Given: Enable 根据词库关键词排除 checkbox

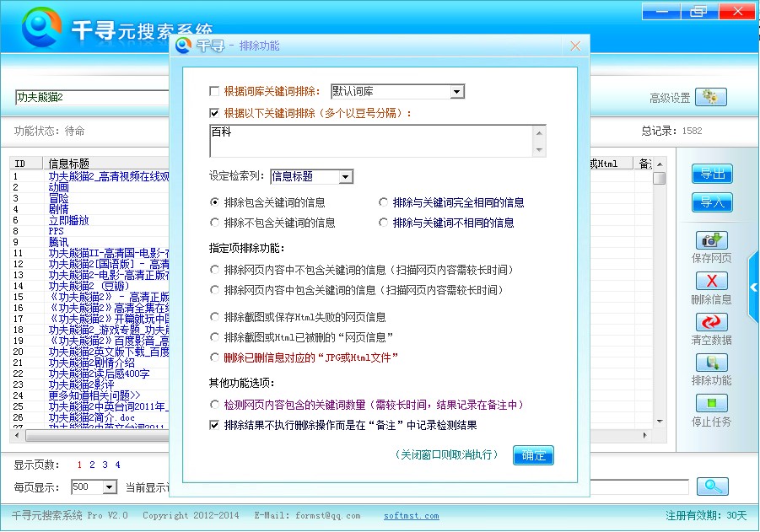Looking at the screenshot, I should point(213,91).
